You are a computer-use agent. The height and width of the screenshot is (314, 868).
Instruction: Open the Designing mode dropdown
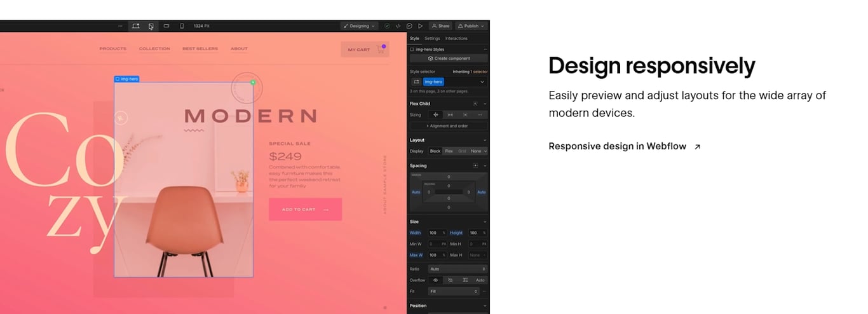click(359, 26)
